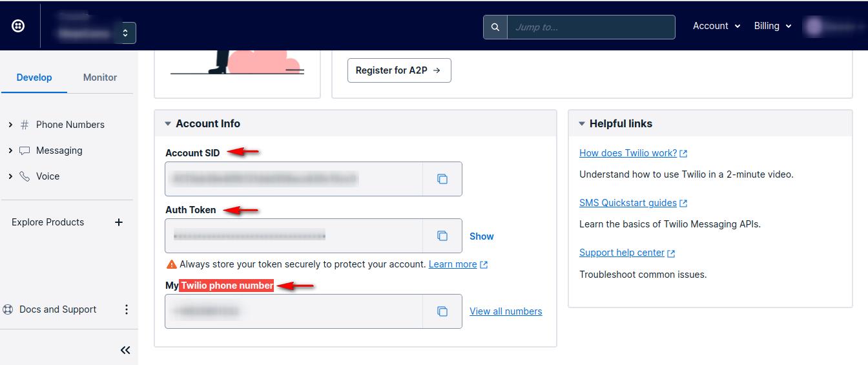This screenshot has width=868, height=365.
Task: Click the chat bubble Messaging icon
Action: [x=25, y=151]
